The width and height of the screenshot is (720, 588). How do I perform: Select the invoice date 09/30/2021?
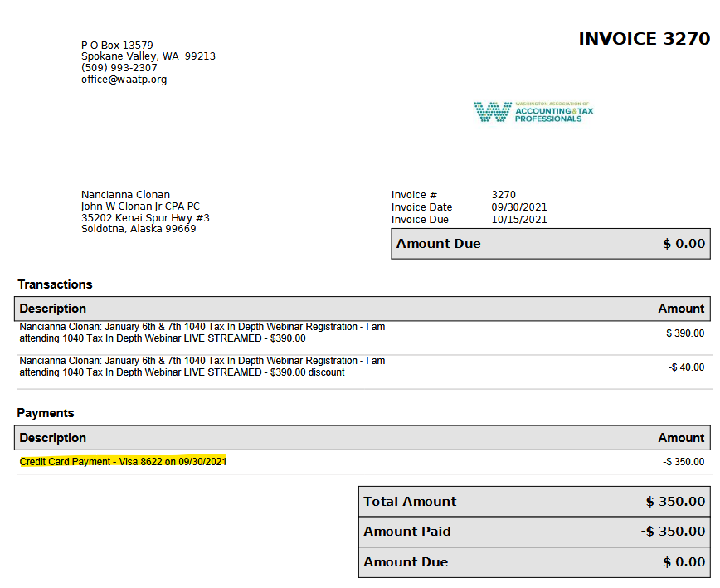[518, 207]
